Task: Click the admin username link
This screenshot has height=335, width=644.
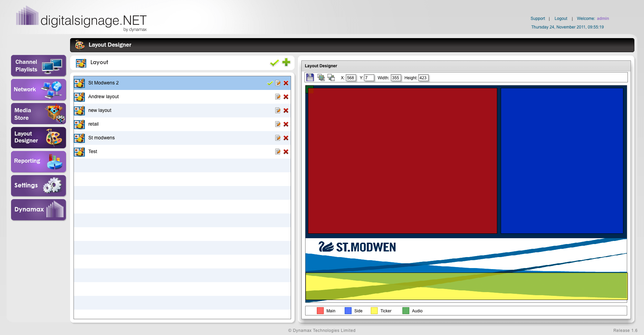Action: click(603, 19)
